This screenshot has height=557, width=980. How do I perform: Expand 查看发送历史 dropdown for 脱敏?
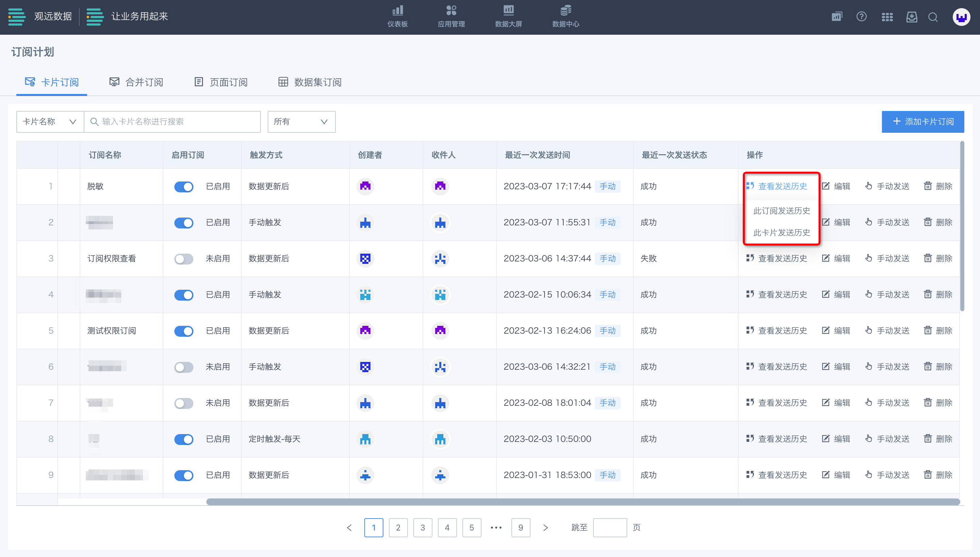click(x=776, y=186)
